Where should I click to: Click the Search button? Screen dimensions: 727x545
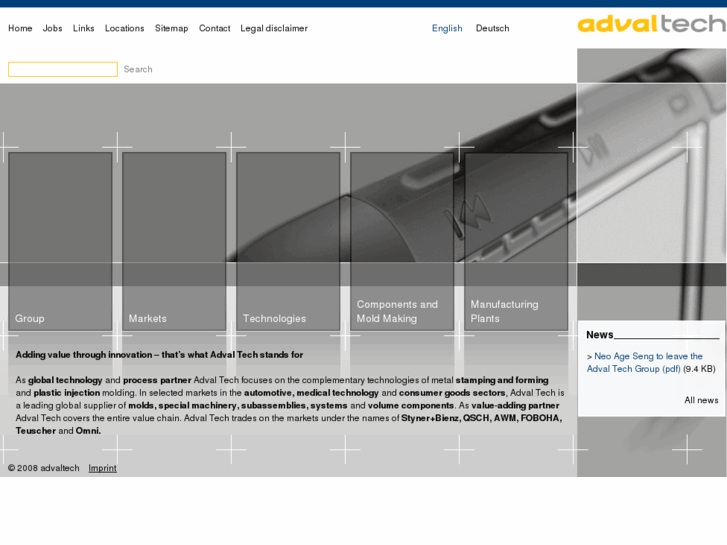138,69
